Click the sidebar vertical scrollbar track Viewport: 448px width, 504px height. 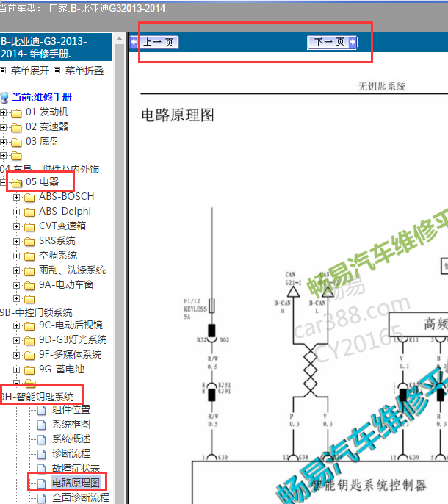(x=119, y=273)
